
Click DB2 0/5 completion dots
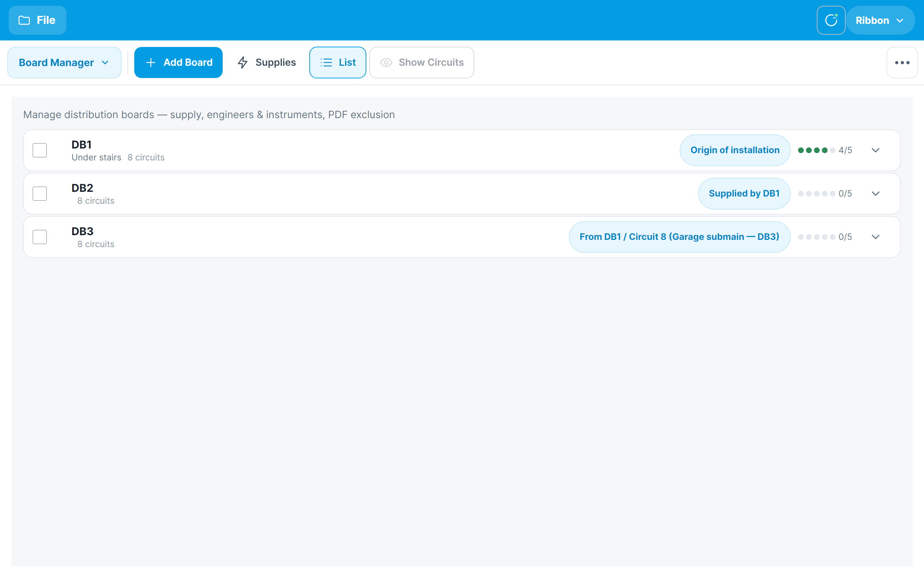825,193
